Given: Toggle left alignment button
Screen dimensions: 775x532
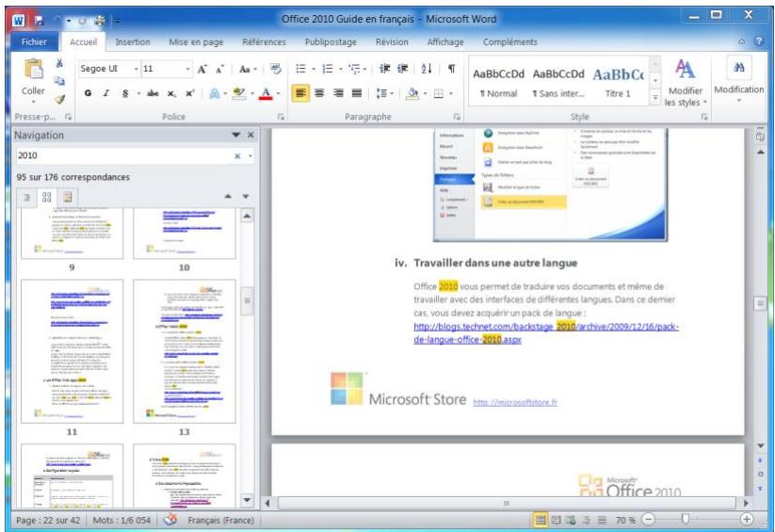Looking at the screenshot, I should pyautogui.click(x=300, y=93).
